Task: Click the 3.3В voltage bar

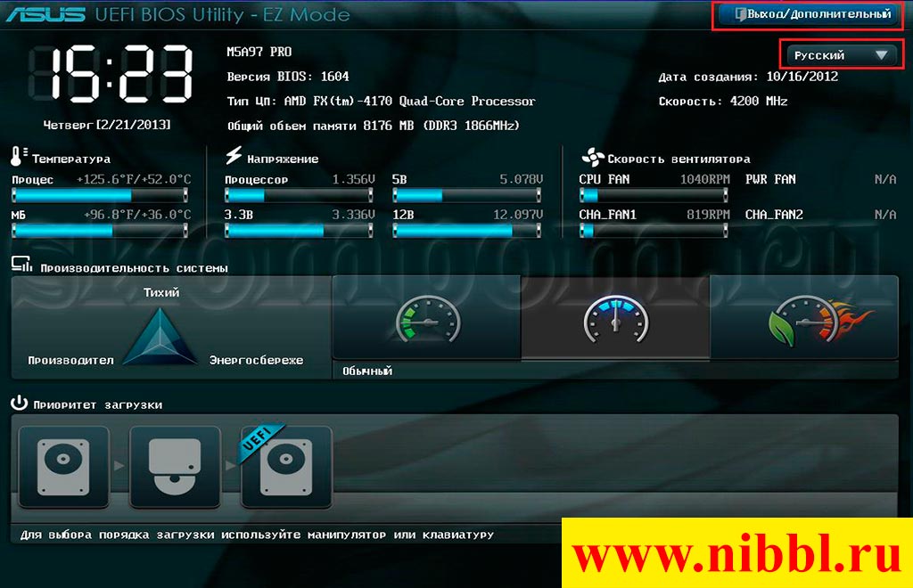Action: [x=299, y=231]
